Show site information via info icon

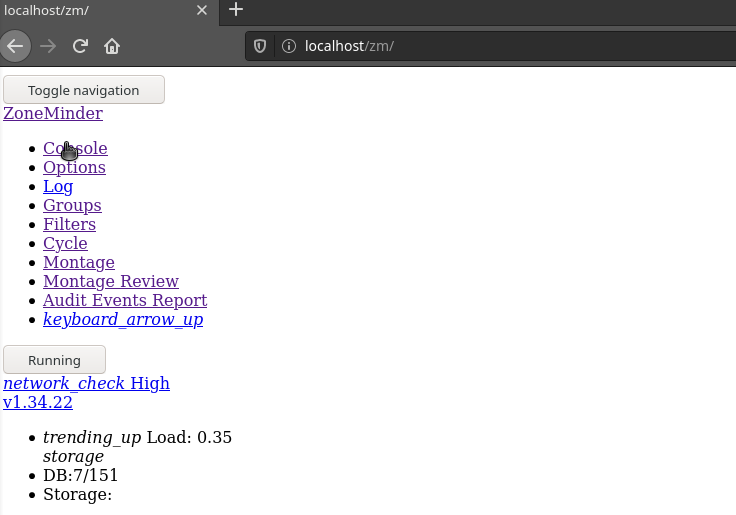(289, 46)
